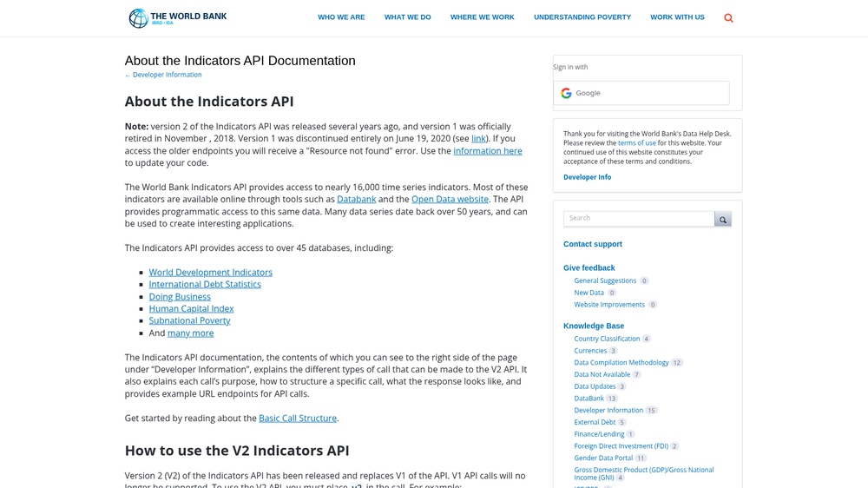Open the Currencies topic
This screenshot has height=488, width=868.
coord(590,351)
